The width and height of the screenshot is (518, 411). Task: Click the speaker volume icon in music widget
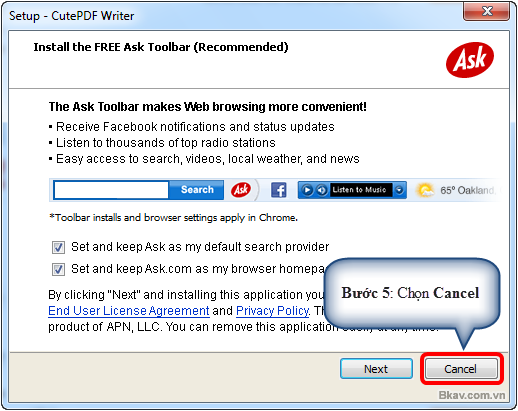(321, 190)
